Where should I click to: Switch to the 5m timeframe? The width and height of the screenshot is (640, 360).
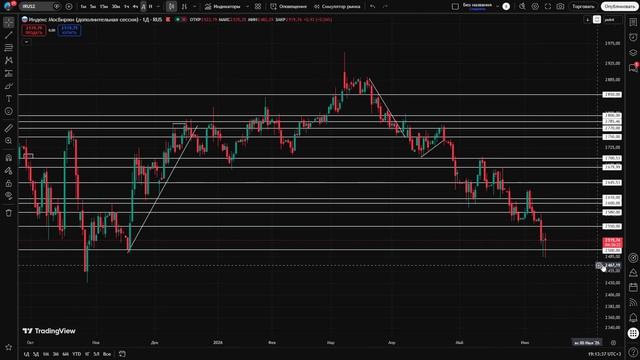click(x=93, y=7)
